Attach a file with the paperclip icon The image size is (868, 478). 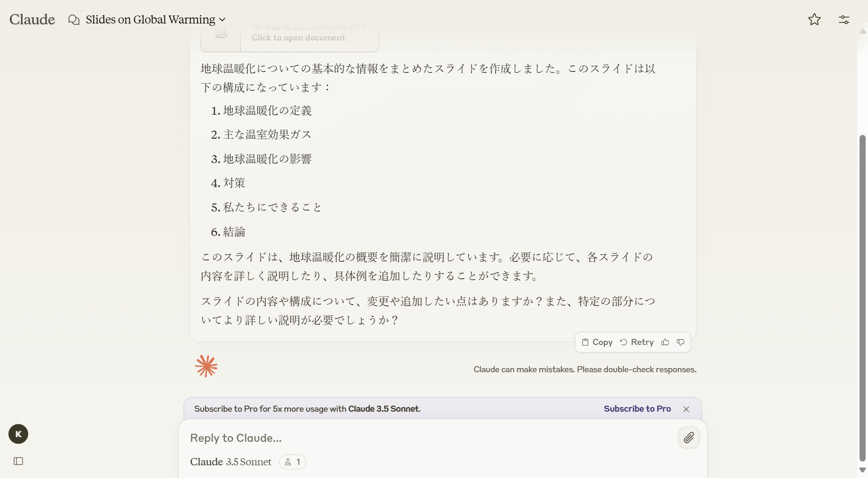pos(689,438)
